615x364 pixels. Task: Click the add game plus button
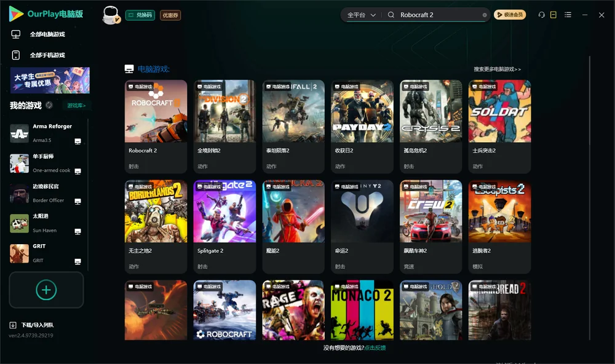(x=46, y=290)
